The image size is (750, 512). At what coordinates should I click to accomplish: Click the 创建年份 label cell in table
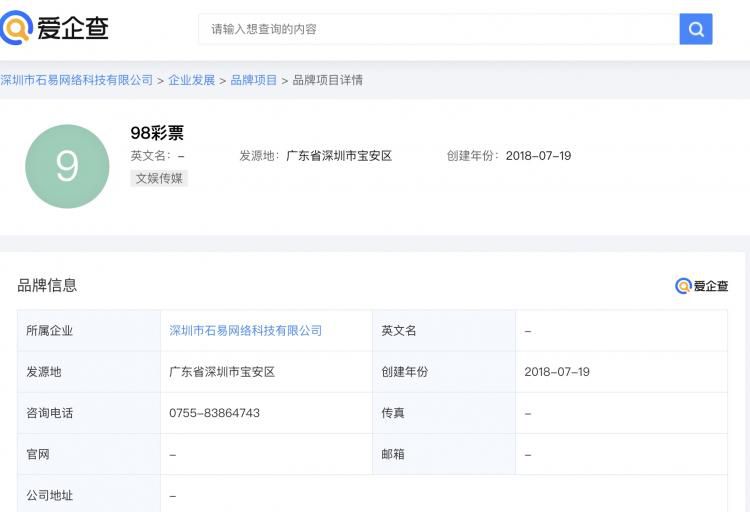click(444, 372)
